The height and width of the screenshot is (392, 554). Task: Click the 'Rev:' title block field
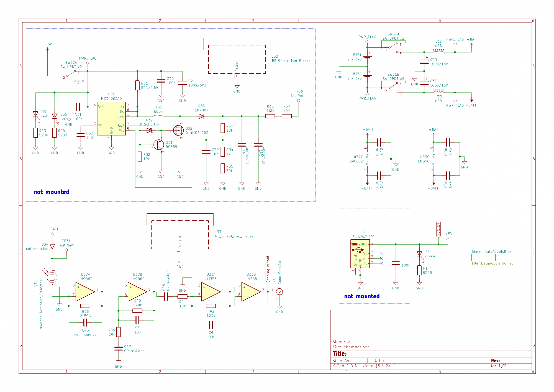point(495,361)
